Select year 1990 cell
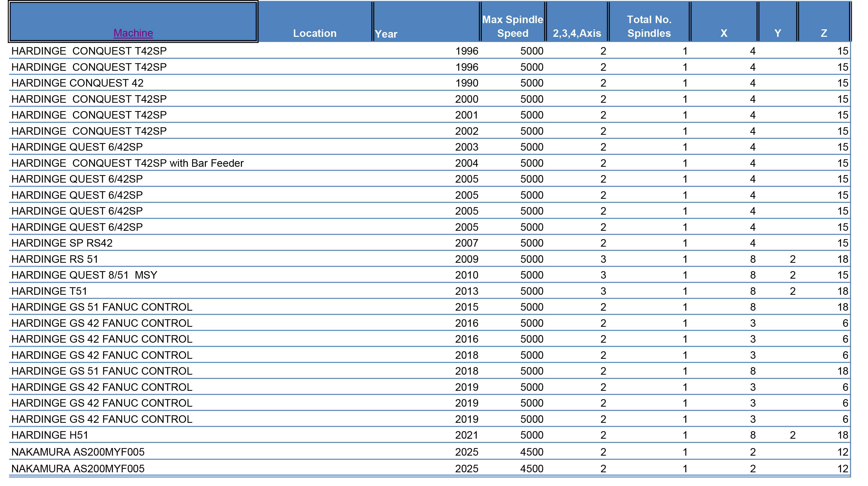868x486 pixels. (x=466, y=83)
